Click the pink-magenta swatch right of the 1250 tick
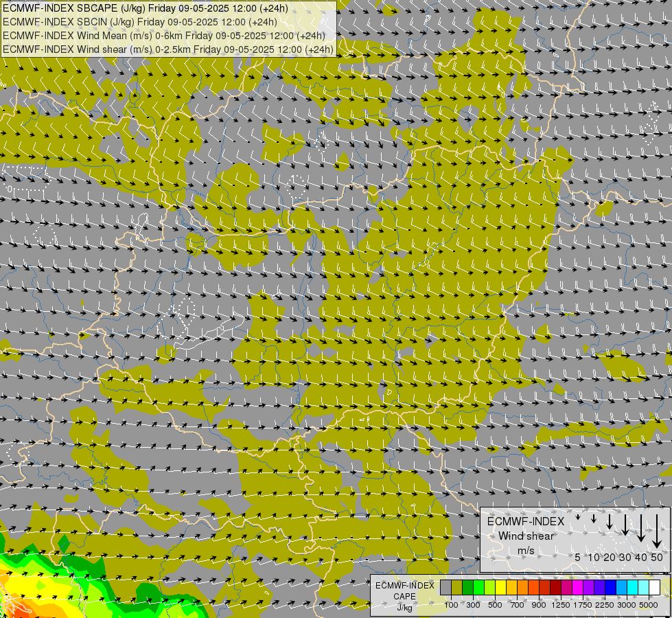This screenshot has height=618, width=672. pos(566,588)
